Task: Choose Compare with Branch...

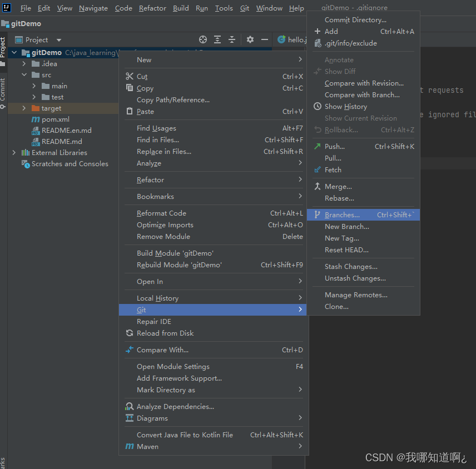Action: pos(363,94)
